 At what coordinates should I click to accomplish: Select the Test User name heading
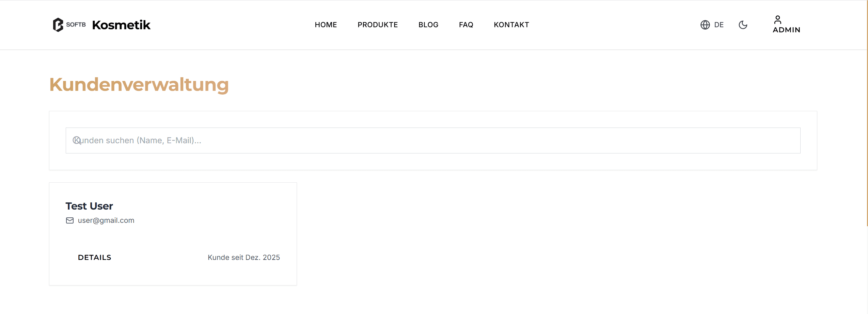point(89,206)
